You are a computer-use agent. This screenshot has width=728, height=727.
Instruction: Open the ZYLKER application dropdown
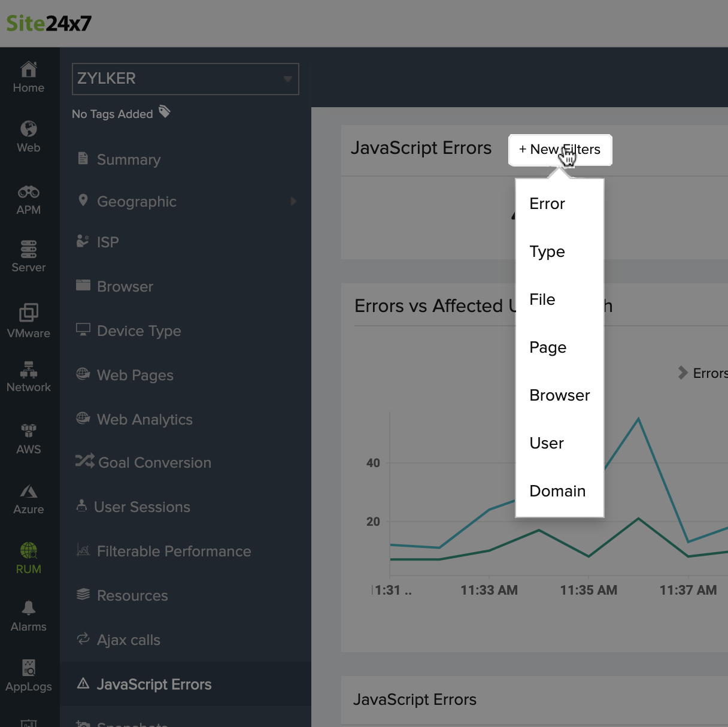pos(185,79)
